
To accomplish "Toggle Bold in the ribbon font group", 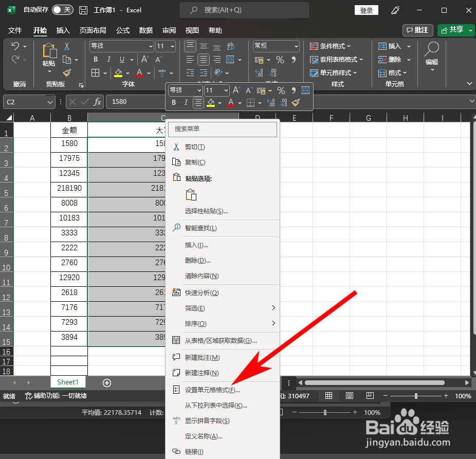I will [96, 59].
